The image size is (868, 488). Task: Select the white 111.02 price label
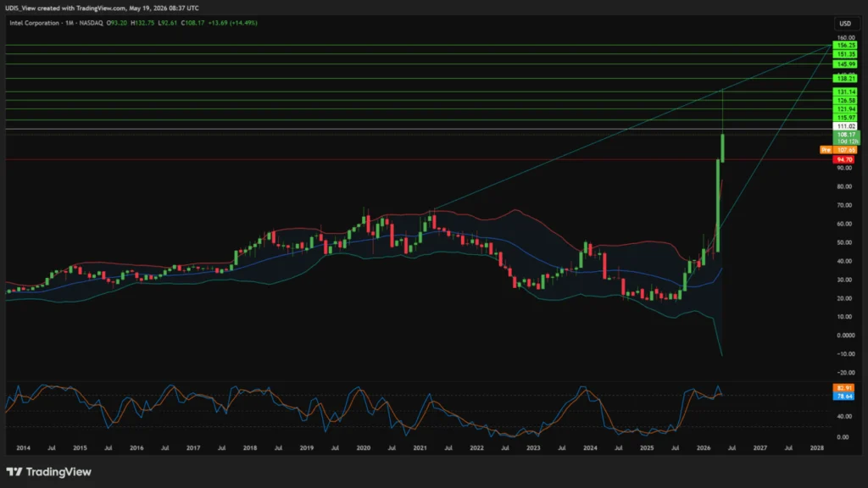[x=846, y=127]
